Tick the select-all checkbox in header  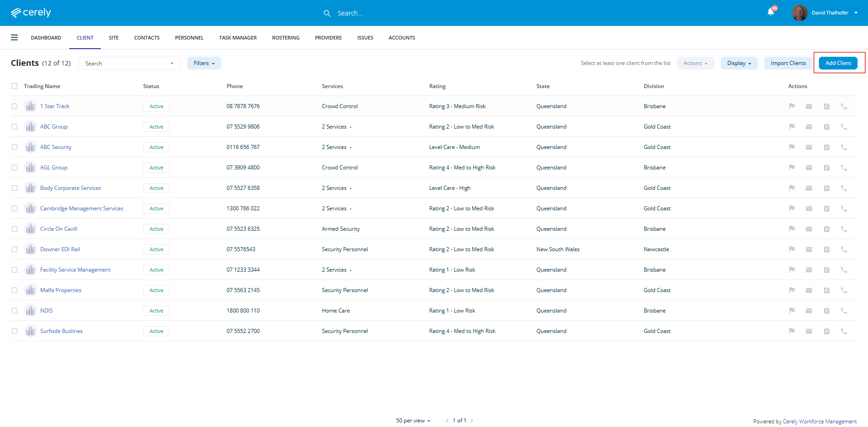[15, 86]
